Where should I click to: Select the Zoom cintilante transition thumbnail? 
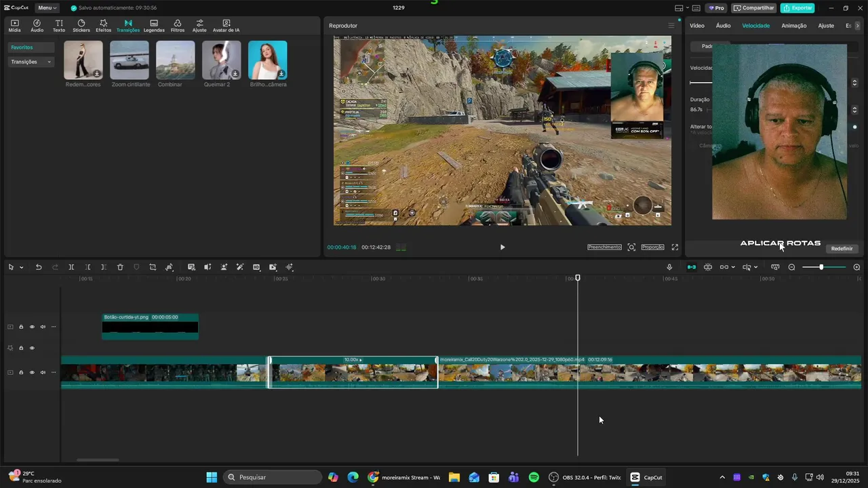coord(130,60)
